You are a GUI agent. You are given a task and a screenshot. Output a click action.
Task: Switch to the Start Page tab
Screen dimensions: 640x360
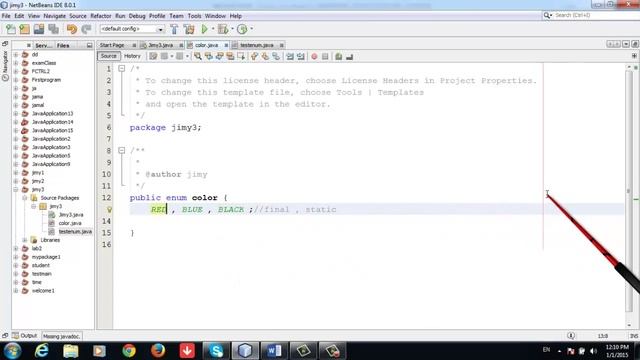(x=112, y=45)
